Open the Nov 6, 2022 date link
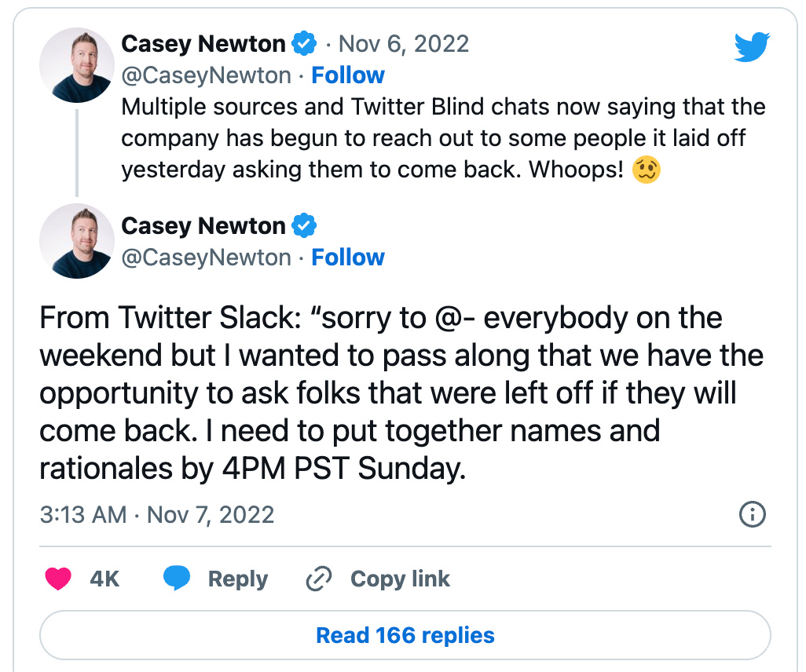 coord(403,44)
